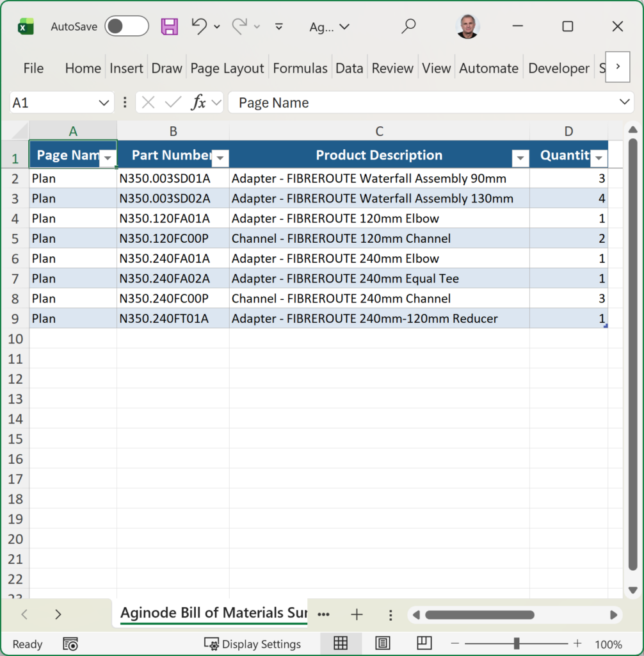Select 'Adapter - FIBREROUTE 240mm Equal Tee' cell
This screenshot has height=656, width=644.
379,279
